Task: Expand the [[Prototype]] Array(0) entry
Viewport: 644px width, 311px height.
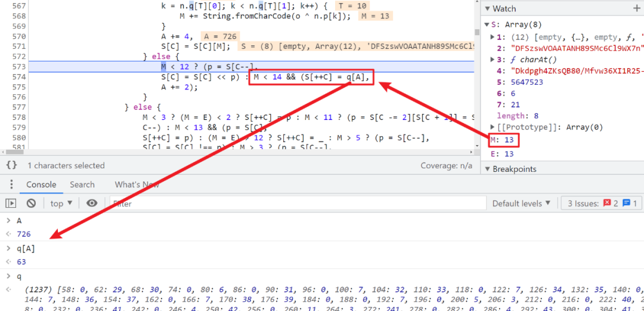Action: tap(493, 127)
